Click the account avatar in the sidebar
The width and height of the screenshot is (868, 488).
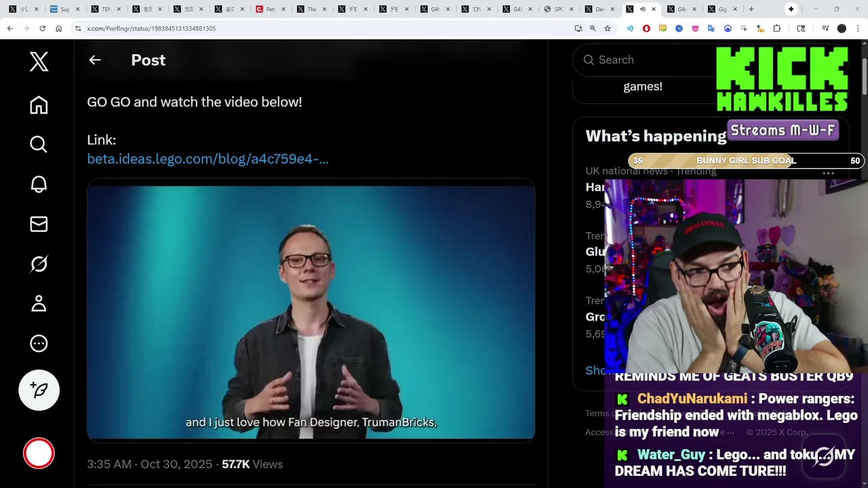(39, 453)
